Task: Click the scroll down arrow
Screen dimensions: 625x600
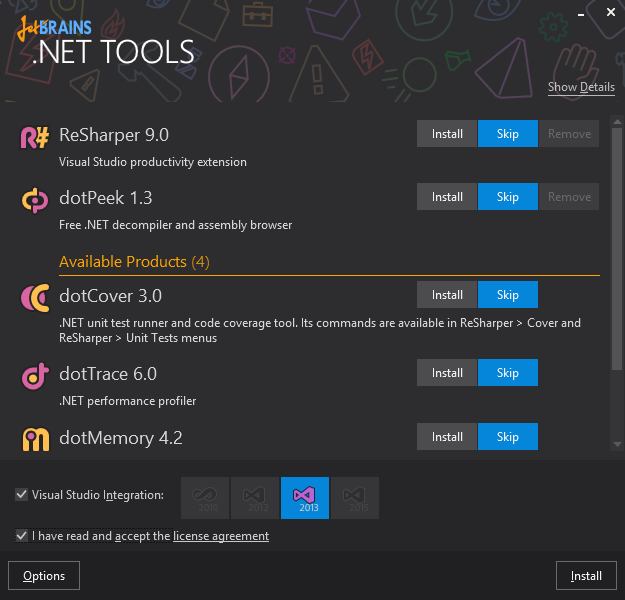Action: pos(617,444)
